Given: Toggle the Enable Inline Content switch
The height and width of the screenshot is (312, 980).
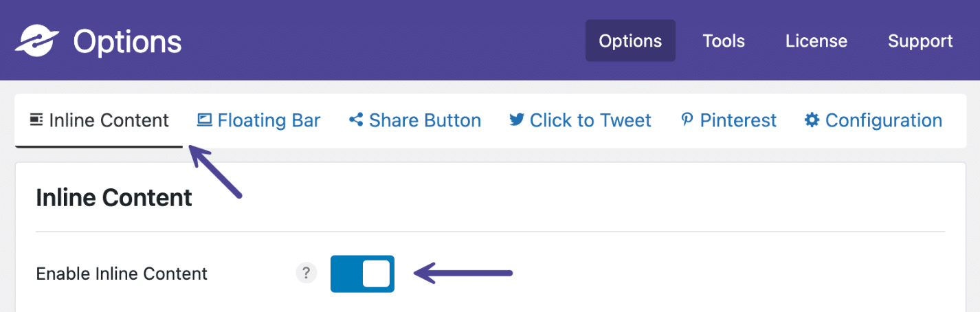Looking at the screenshot, I should click(x=362, y=274).
